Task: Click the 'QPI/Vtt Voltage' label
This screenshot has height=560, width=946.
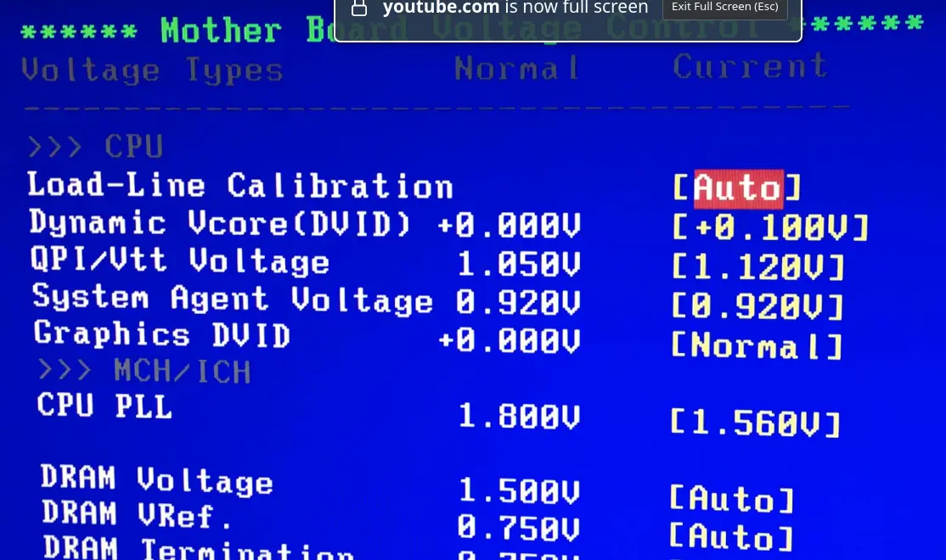Action: click(180, 261)
